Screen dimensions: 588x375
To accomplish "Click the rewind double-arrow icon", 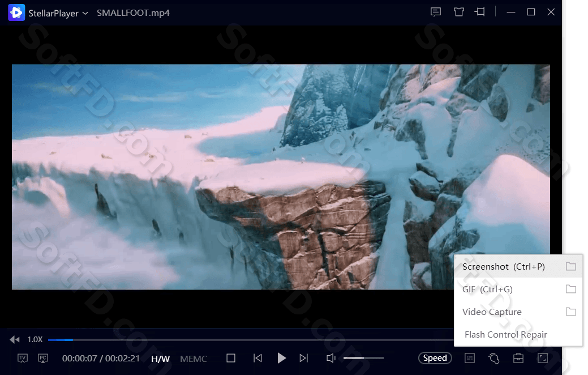I will click(x=15, y=340).
